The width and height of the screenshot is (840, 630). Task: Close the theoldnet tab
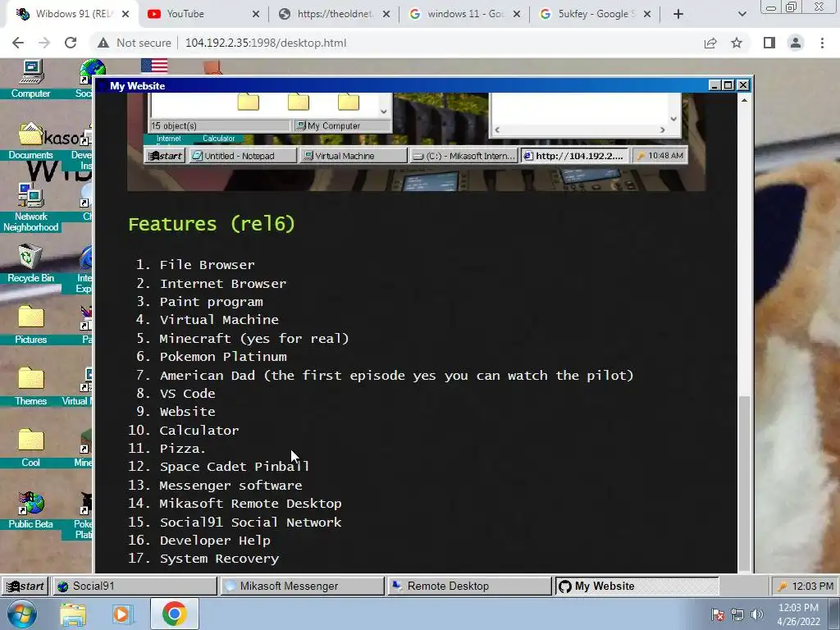(386, 14)
